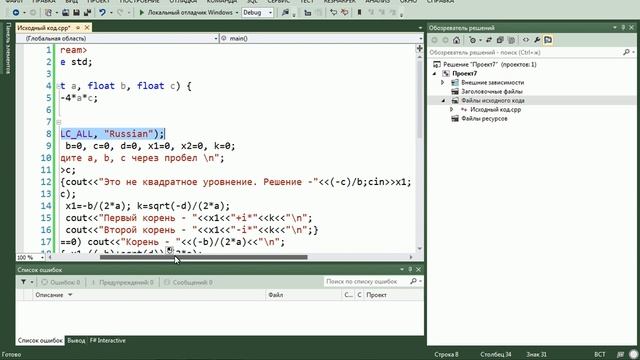Click the Open File toolbar icon
This screenshot has height=360, width=640.
(x=65, y=13)
